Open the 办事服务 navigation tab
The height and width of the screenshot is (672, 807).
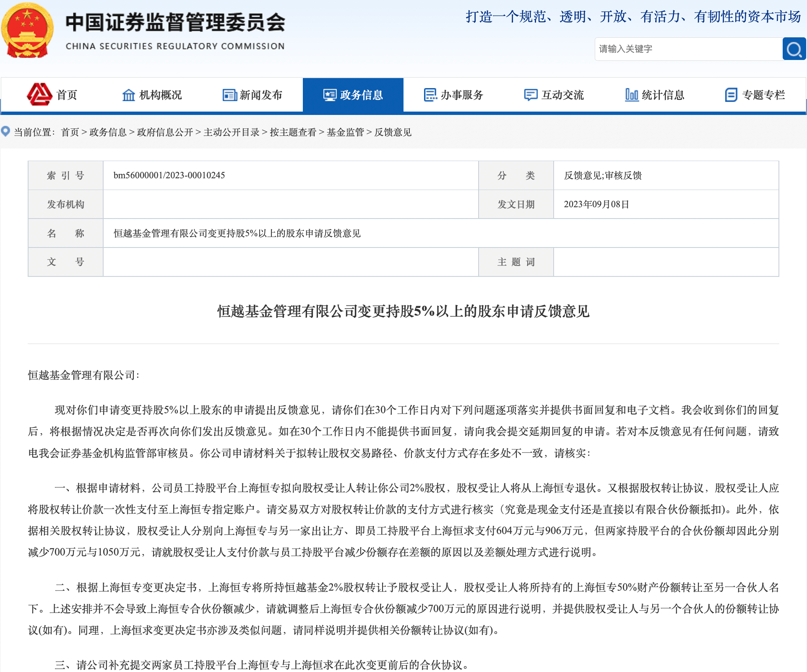coord(462,95)
